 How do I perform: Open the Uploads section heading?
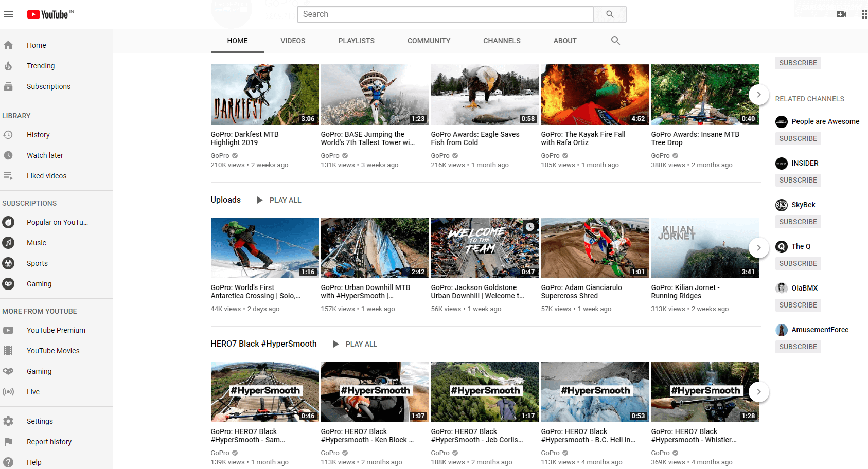[225, 200]
